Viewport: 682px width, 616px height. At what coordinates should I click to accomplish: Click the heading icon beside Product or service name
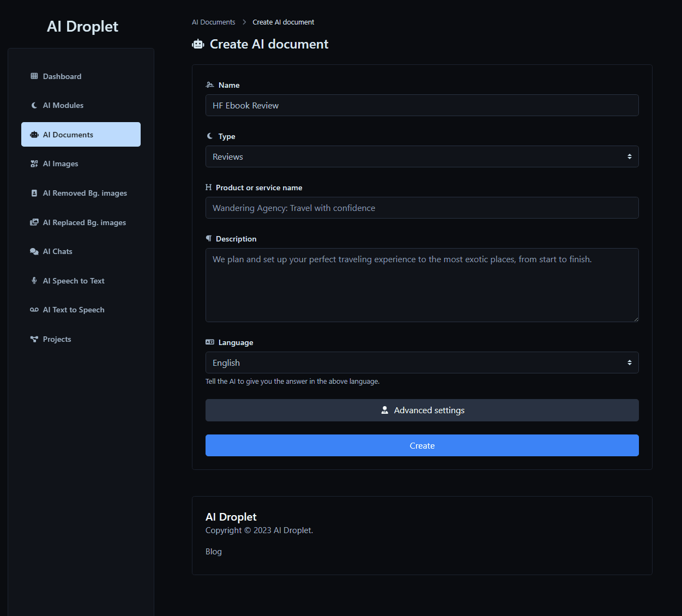click(x=208, y=188)
